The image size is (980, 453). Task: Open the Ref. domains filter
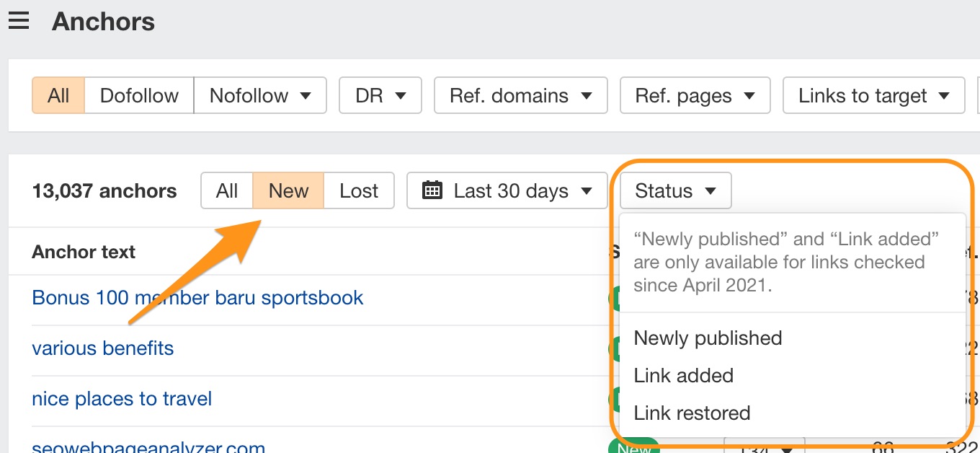coord(520,95)
